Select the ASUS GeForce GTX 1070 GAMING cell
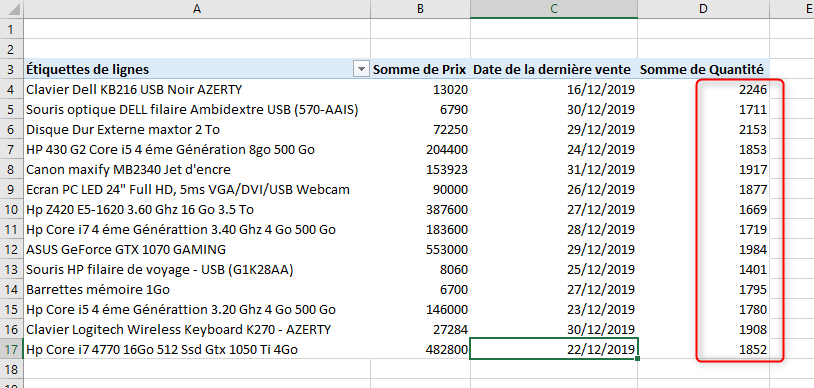The image size is (814, 388). [197, 249]
